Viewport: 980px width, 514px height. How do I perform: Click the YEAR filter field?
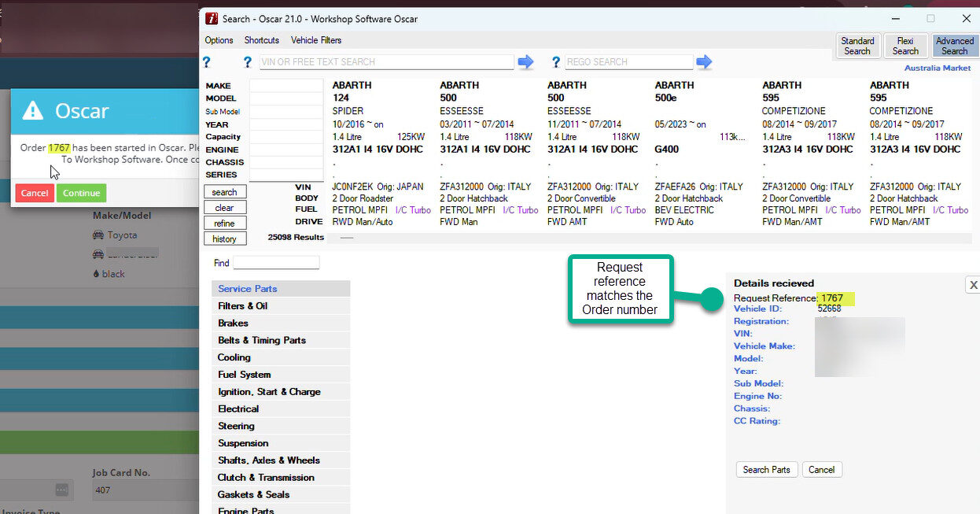[286, 124]
